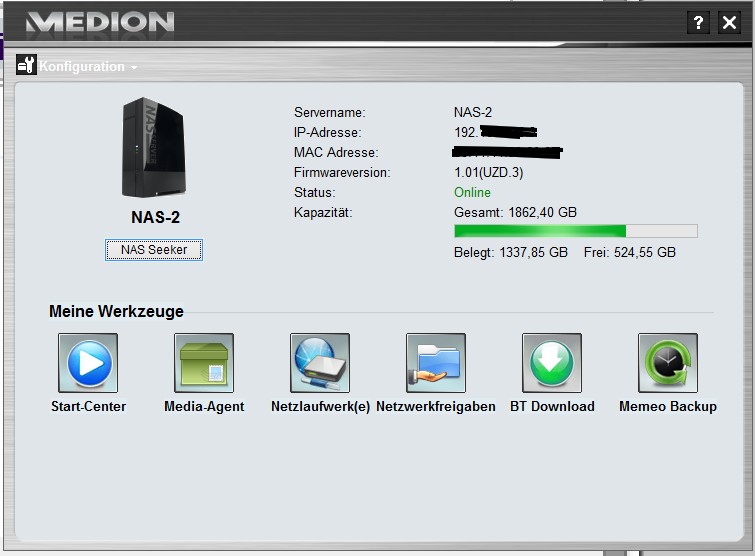
Task: Open the Netzwerkfreigaben shared folder icon
Action: [436, 363]
